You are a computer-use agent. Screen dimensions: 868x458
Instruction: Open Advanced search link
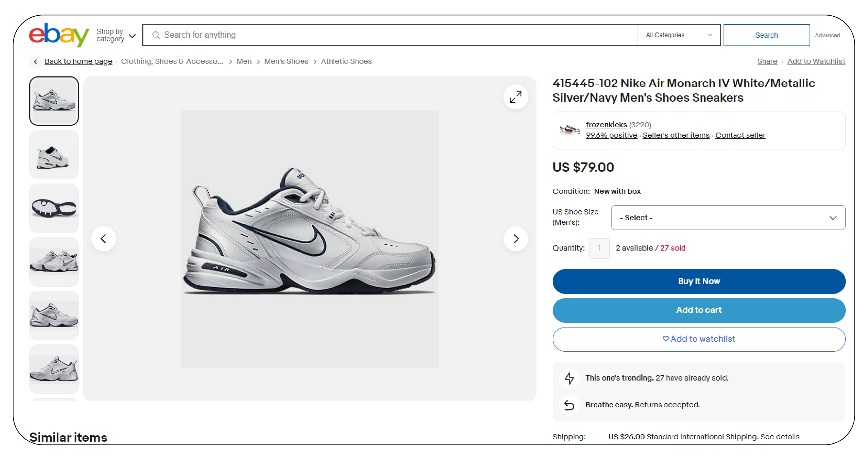(827, 35)
